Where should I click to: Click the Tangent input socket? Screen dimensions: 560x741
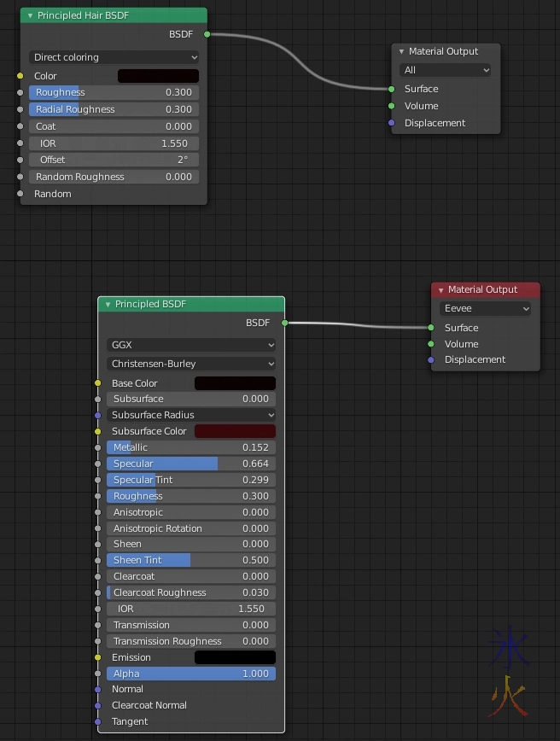coord(98,721)
